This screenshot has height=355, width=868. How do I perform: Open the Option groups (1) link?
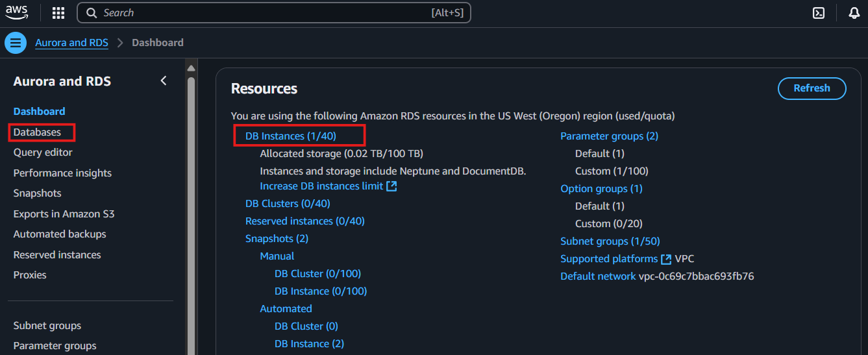(601, 189)
